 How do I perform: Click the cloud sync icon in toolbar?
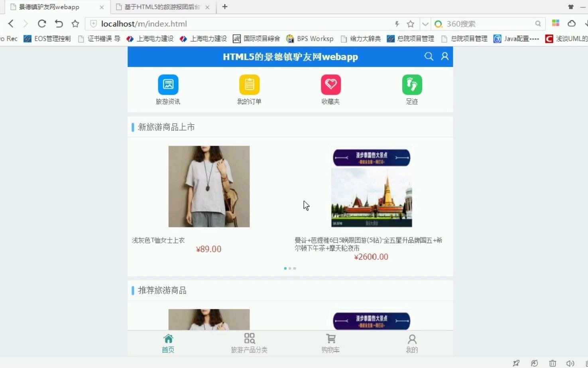572,24
